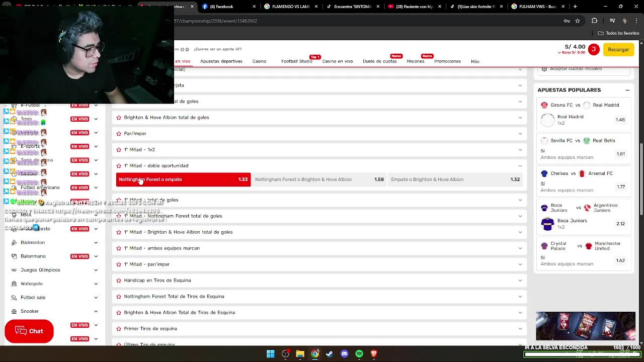
Task: Select the Waterpolo sport icon
Action: [x=14, y=284]
